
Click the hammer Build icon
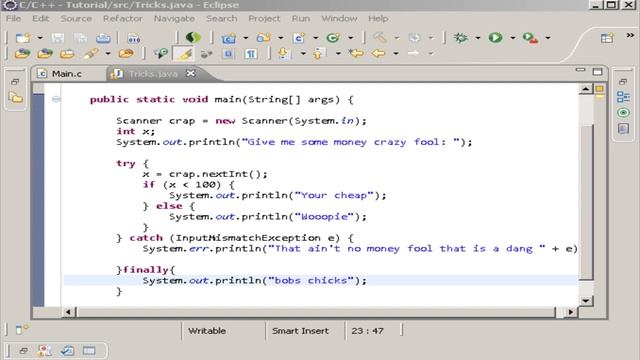pyautogui.click(x=380, y=38)
